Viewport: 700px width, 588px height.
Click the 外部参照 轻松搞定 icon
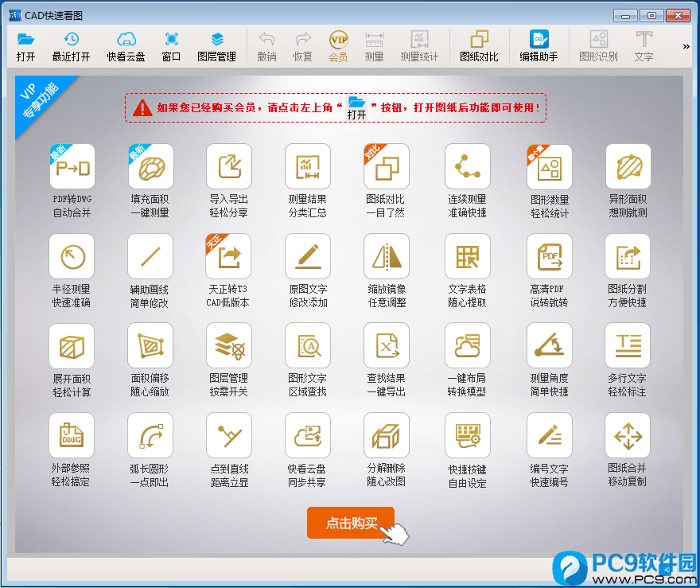pos(72,435)
